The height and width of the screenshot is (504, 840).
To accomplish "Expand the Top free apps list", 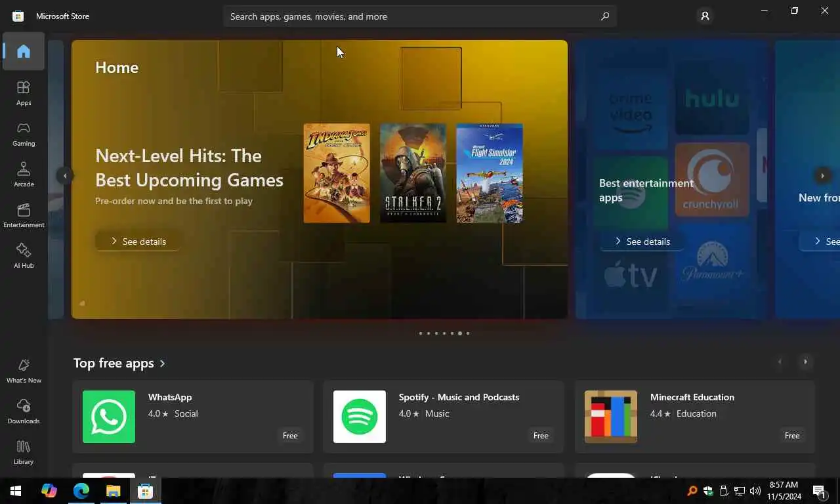I will click(x=119, y=363).
